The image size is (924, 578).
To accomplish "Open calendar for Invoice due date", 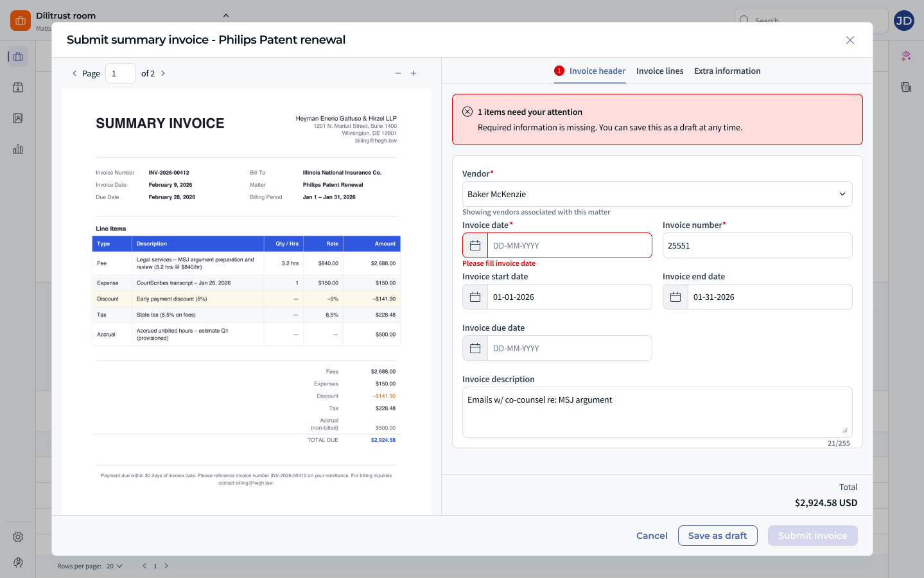I will pos(475,348).
